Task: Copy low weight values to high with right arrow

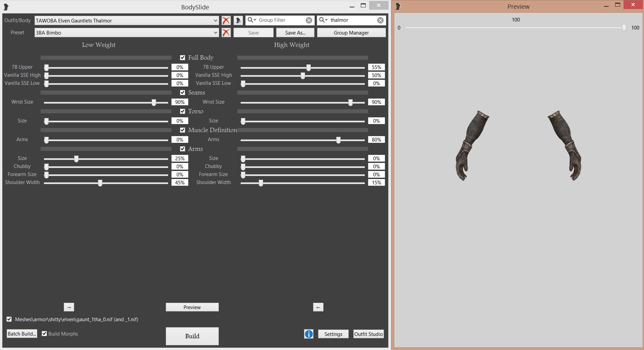Action: [x=69, y=307]
